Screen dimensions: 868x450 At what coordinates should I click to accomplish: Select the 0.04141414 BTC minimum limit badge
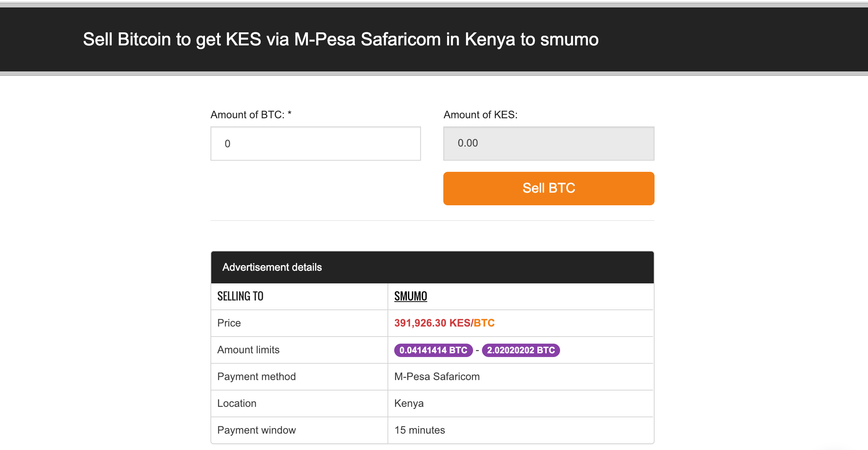433,350
